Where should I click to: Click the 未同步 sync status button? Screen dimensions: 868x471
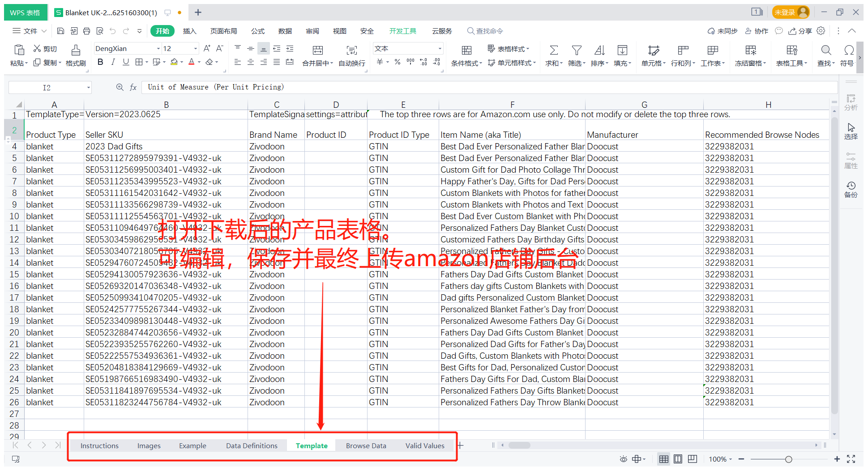723,31
